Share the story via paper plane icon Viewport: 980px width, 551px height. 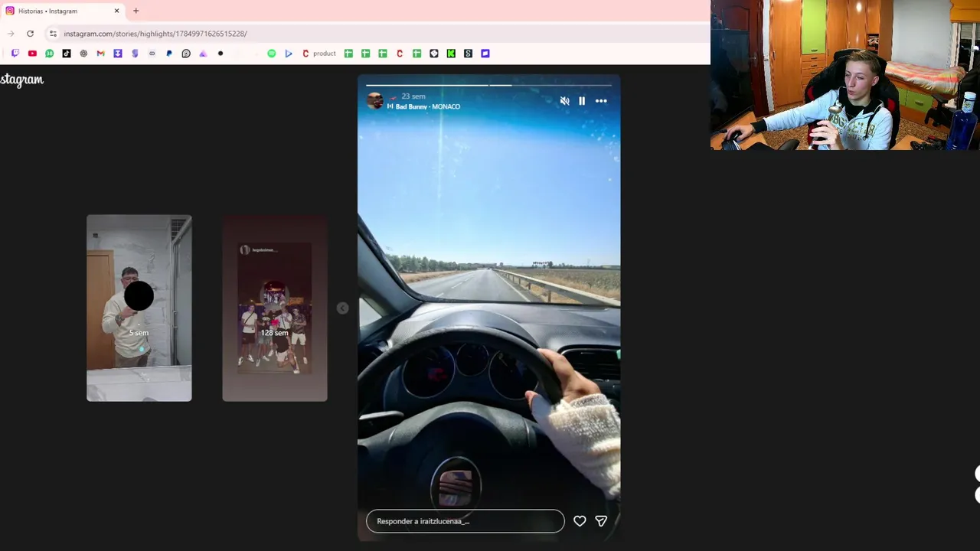pyautogui.click(x=601, y=521)
